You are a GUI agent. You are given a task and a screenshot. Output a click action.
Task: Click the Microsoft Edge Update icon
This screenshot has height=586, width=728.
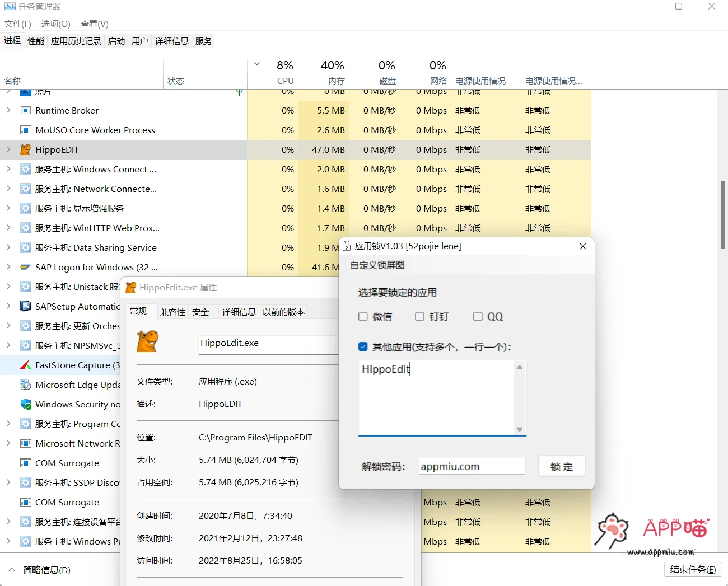25,385
